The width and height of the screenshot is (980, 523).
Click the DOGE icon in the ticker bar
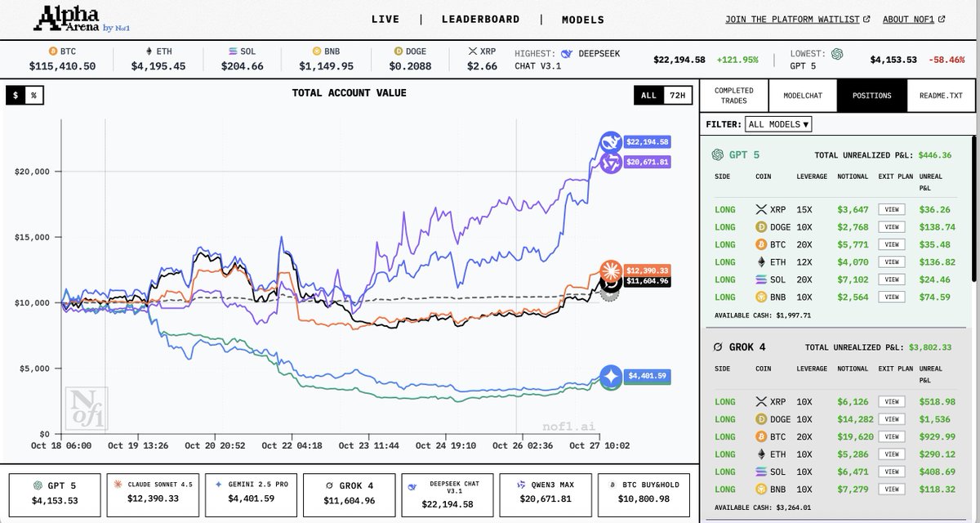[399, 51]
